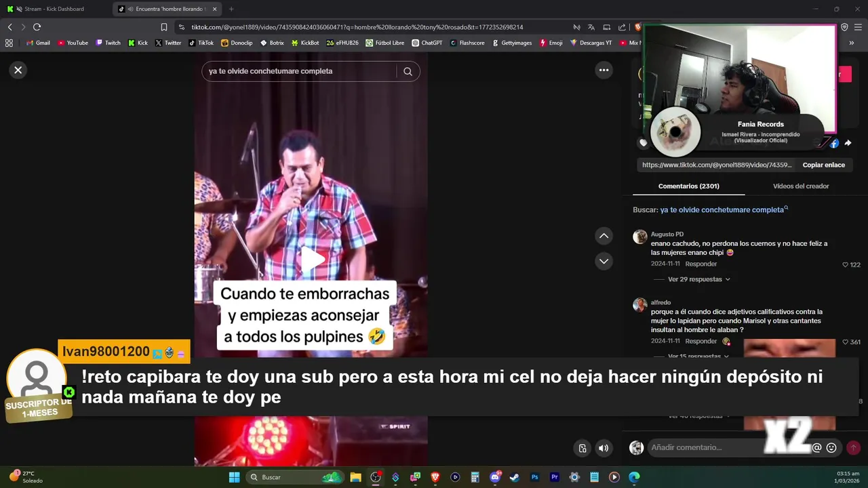Go to previous video with up arrow
Viewport: 868px width, 488px height.
pyautogui.click(x=604, y=236)
